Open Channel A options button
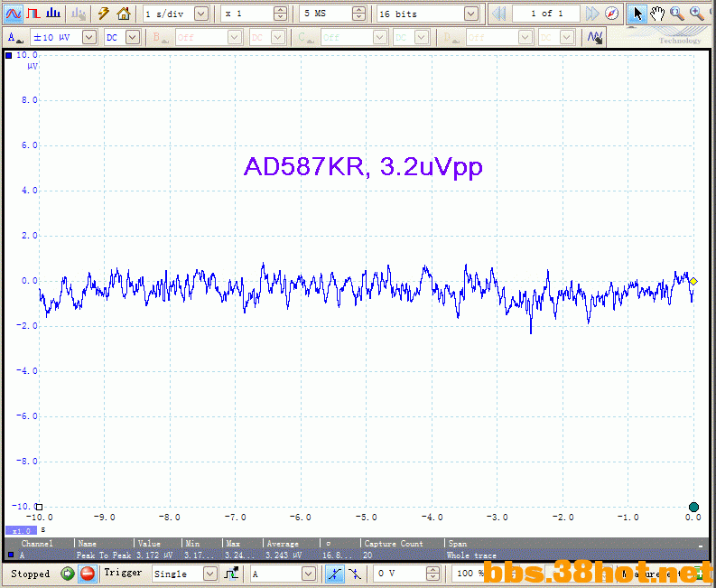Image resolution: width=716 pixels, height=588 pixels. tap(15, 37)
